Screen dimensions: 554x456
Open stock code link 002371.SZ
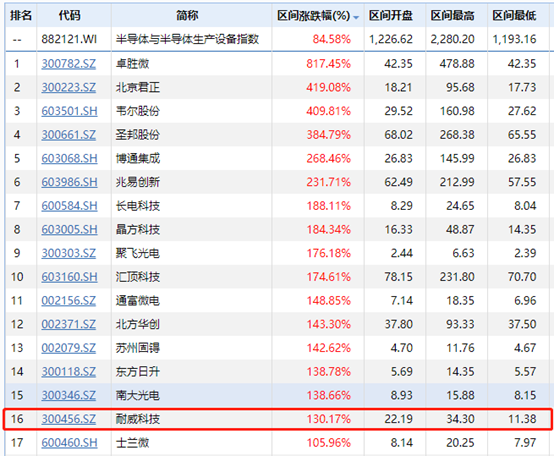pyautogui.click(x=69, y=324)
